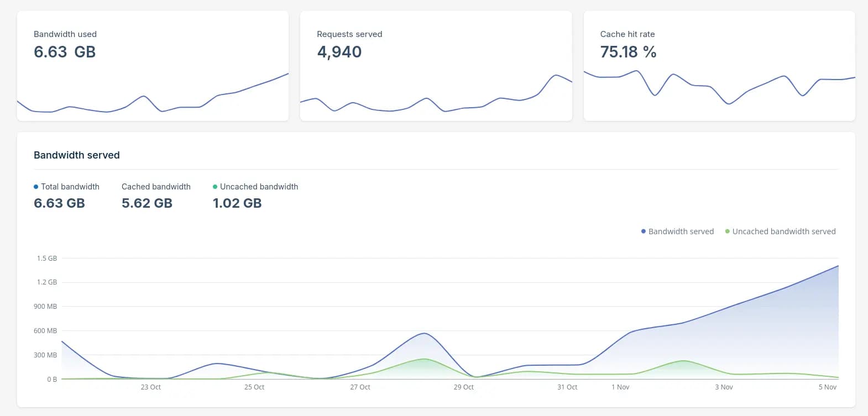The image size is (868, 416).
Task: Click the blue dot beside Total bandwidth
Action: 36,187
